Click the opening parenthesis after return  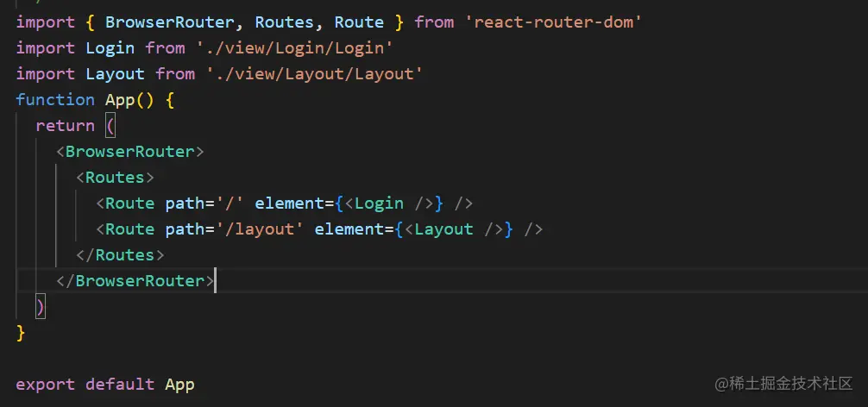tap(110, 126)
